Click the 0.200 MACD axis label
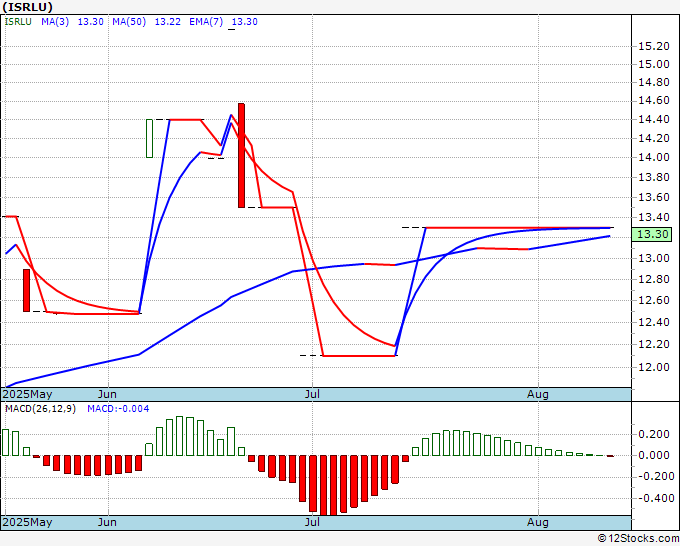This screenshot has width=680, height=546. [x=654, y=434]
